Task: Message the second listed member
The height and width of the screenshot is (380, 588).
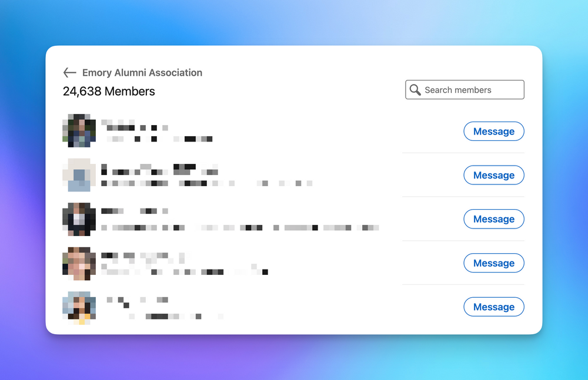Action: 494,175
